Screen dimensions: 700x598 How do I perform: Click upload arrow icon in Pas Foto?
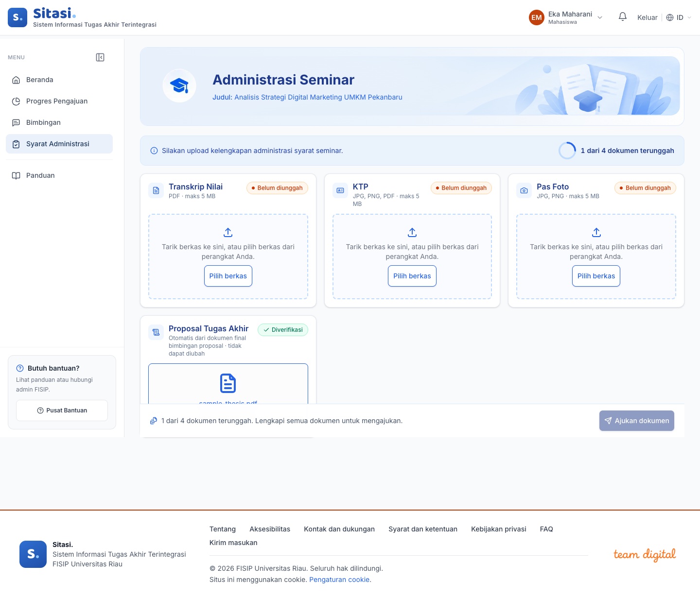pyautogui.click(x=596, y=232)
